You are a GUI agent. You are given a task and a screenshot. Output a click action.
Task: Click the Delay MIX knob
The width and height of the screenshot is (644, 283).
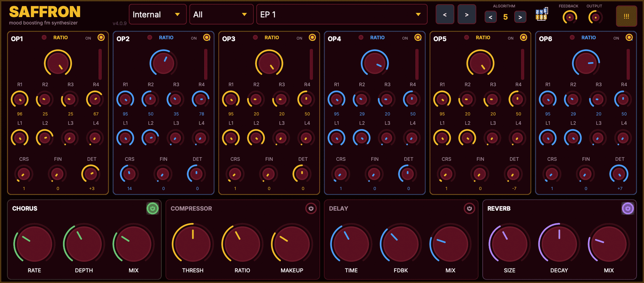point(450,243)
